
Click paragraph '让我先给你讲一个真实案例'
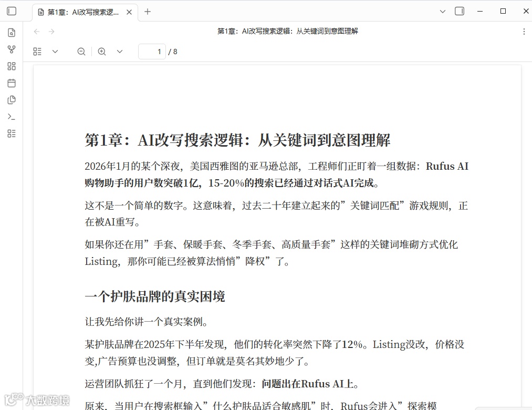click(x=146, y=321)
